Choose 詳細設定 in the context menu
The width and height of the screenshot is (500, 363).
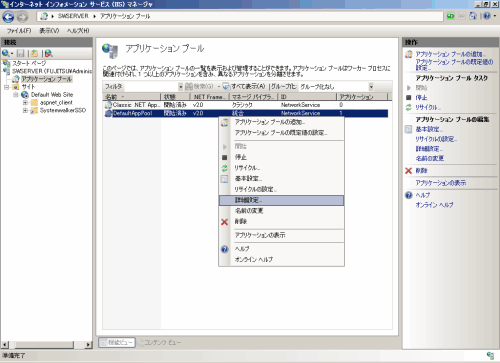click(281, 200)
